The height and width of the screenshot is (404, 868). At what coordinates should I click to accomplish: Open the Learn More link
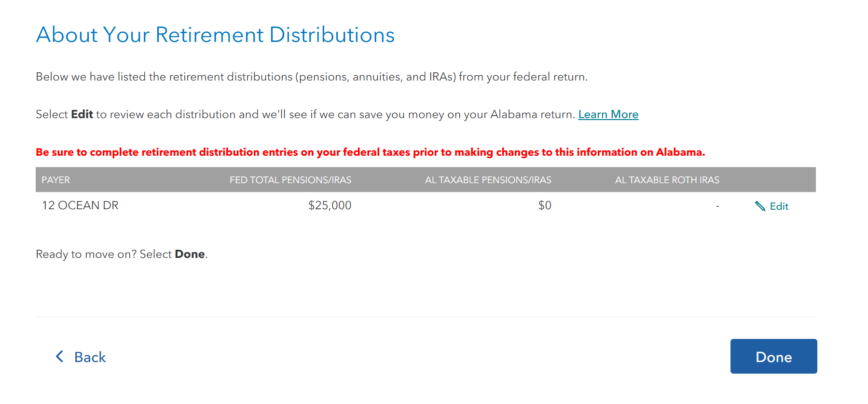(608, 114)
